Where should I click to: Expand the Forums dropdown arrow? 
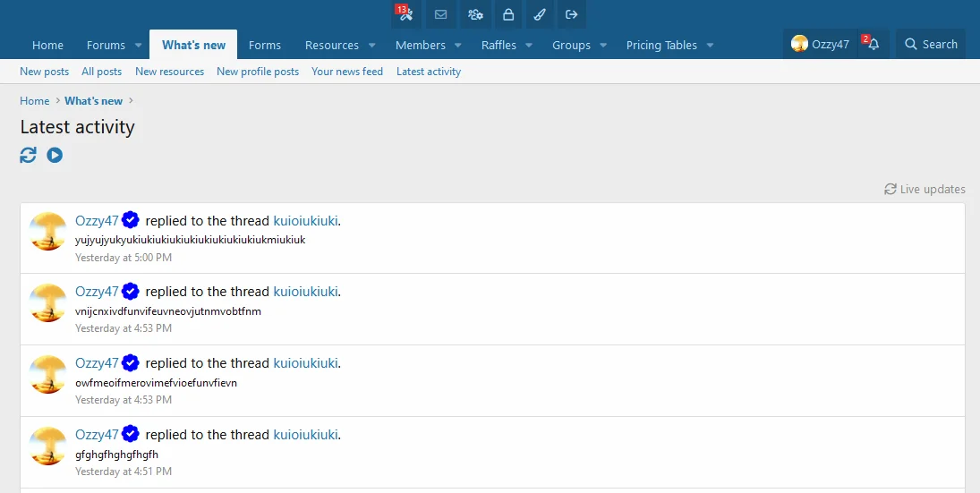(x=139, y=45)
